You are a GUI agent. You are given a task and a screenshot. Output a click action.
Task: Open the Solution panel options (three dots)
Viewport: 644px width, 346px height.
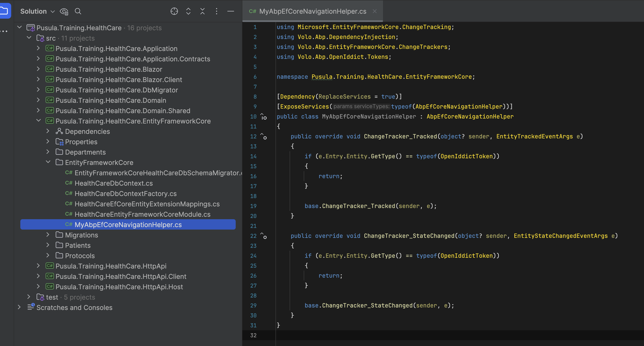(x=217, y=11)
